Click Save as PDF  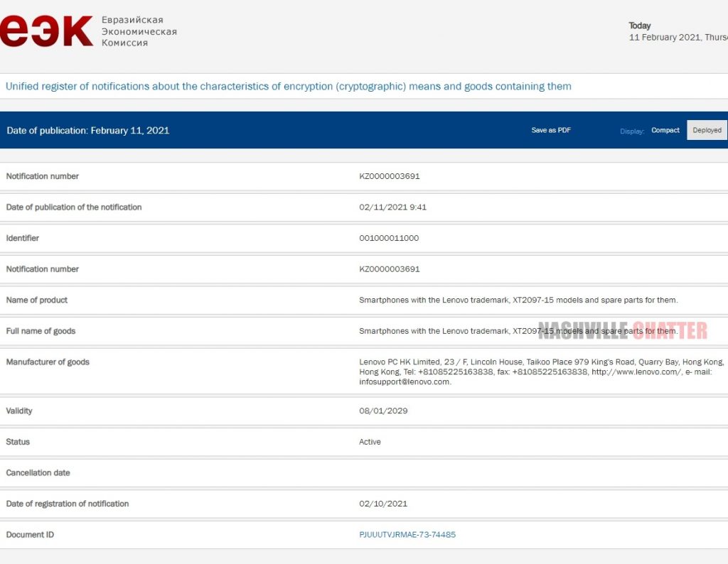pyautogui.click(x=551, y=130)
